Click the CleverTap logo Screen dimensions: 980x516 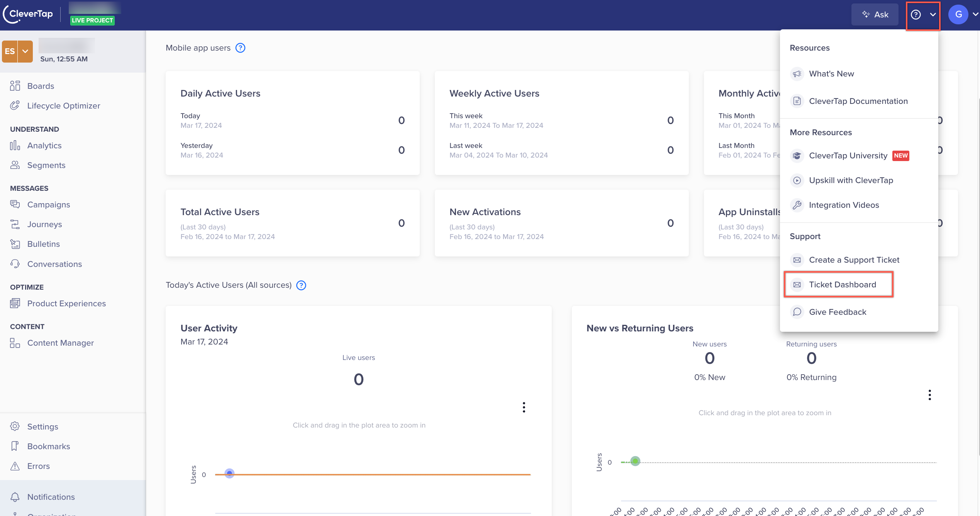28,15
